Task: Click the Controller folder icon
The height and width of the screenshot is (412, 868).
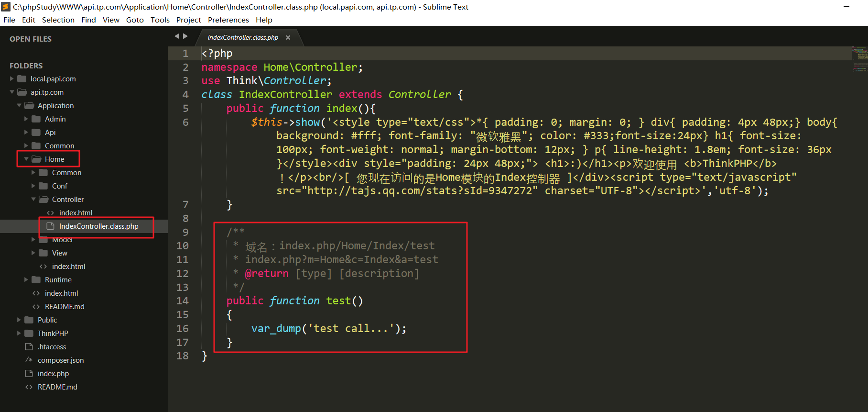Action: coord(43,200)
